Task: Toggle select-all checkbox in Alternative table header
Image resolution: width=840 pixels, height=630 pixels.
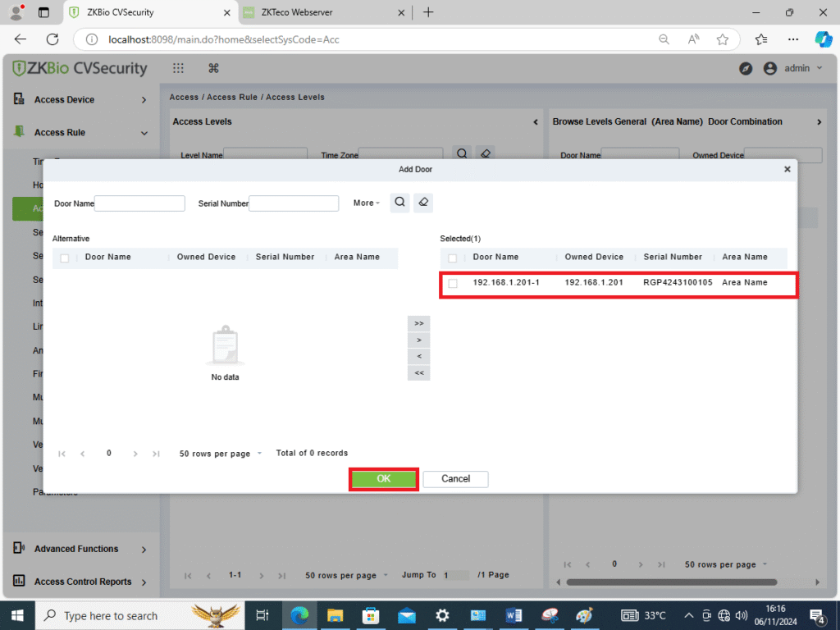Action: point(65,258)
